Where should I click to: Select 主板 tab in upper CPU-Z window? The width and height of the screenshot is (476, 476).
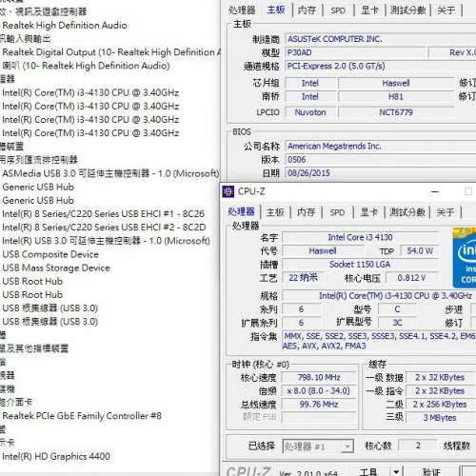tap(276, 10)
